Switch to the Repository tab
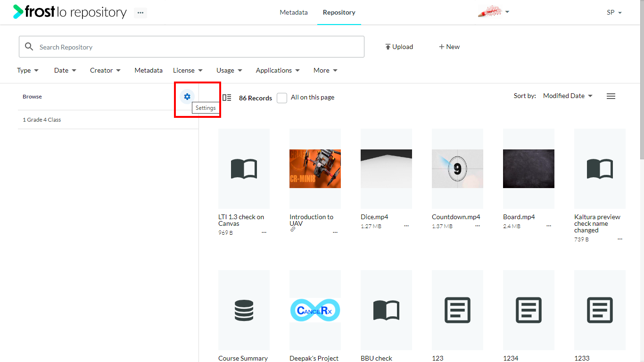This screenshot has width=644, height=362. tap(339, 12)
